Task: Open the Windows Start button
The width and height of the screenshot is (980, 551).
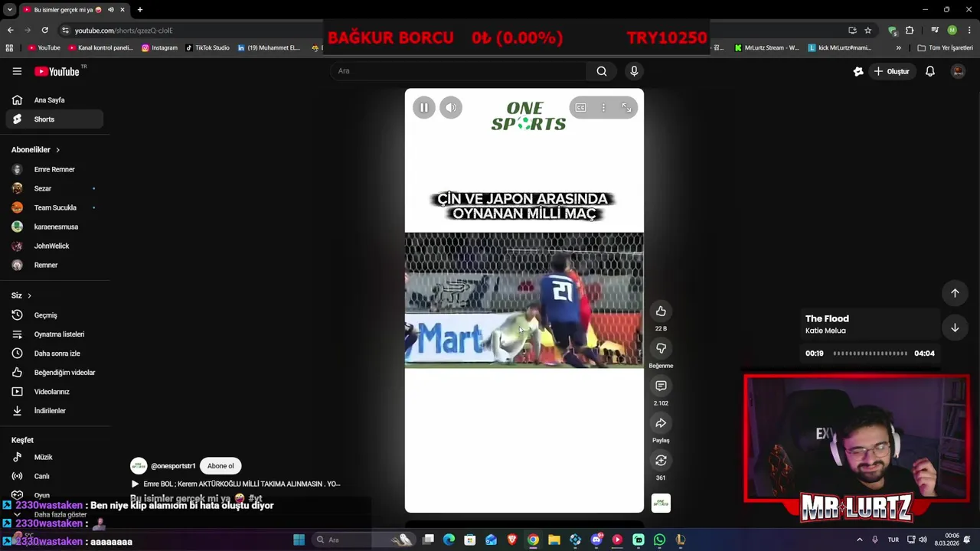Action: coord(299,540)
